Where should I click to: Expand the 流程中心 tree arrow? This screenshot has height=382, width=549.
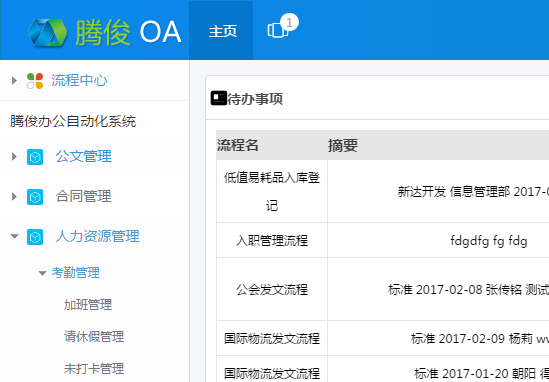click(14, 81)
